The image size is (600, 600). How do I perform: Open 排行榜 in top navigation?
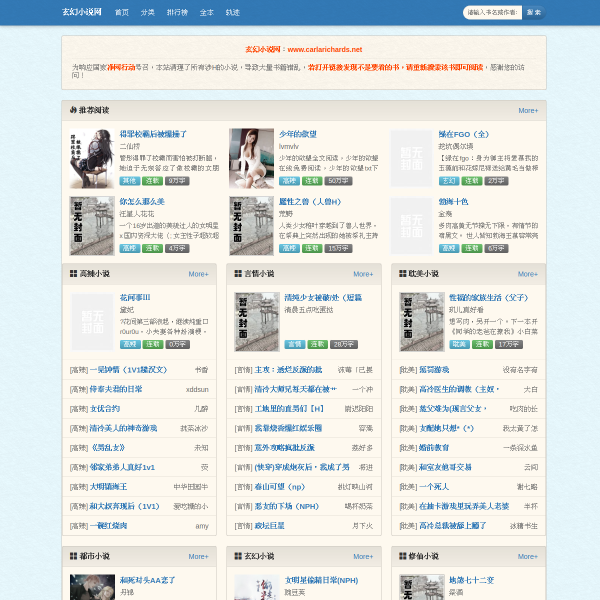tap(177, 13)
